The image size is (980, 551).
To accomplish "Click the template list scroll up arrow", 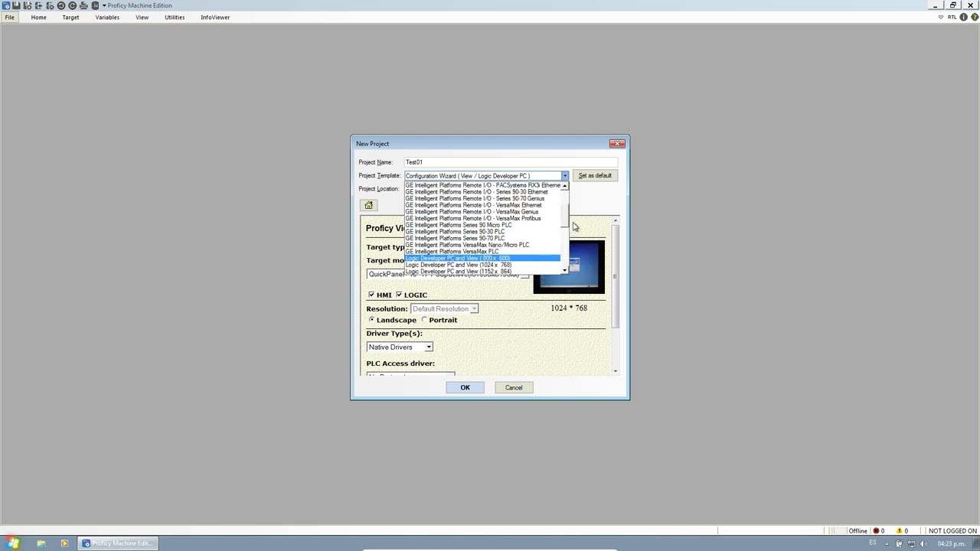I will [565, 186].
